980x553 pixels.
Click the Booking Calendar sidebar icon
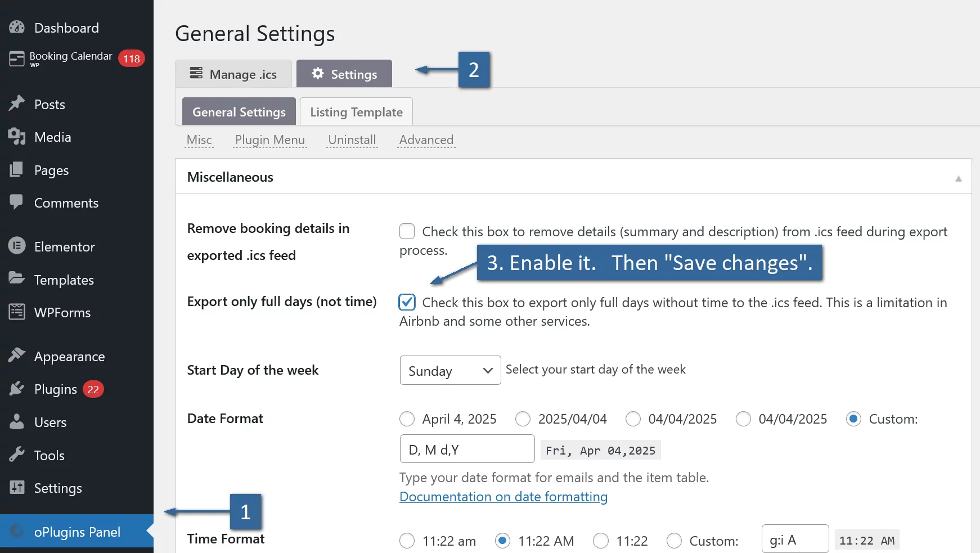tap(17, 59)
